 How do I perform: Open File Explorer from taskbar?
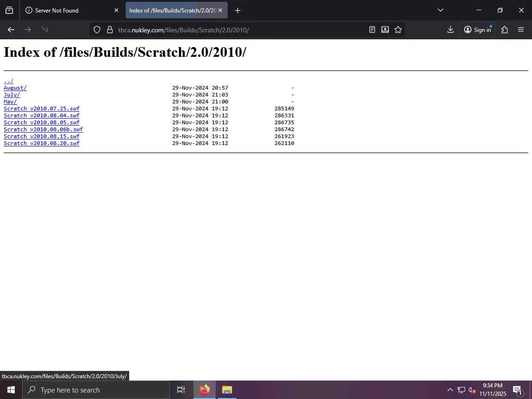227,390
